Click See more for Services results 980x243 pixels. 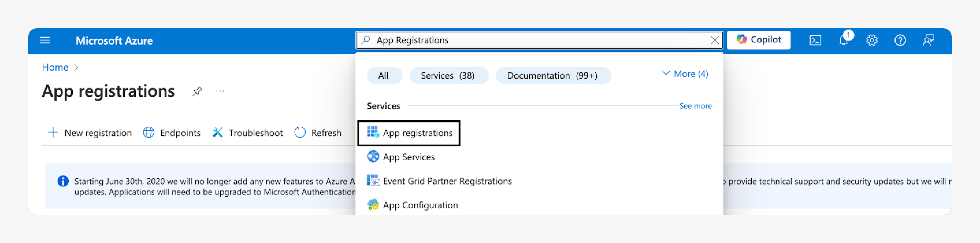[x=695, y=106]
